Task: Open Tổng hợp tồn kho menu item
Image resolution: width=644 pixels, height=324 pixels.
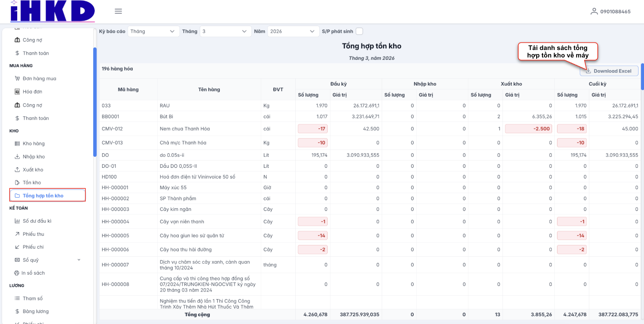Action: pyautogui.click(x=43, y=195)
